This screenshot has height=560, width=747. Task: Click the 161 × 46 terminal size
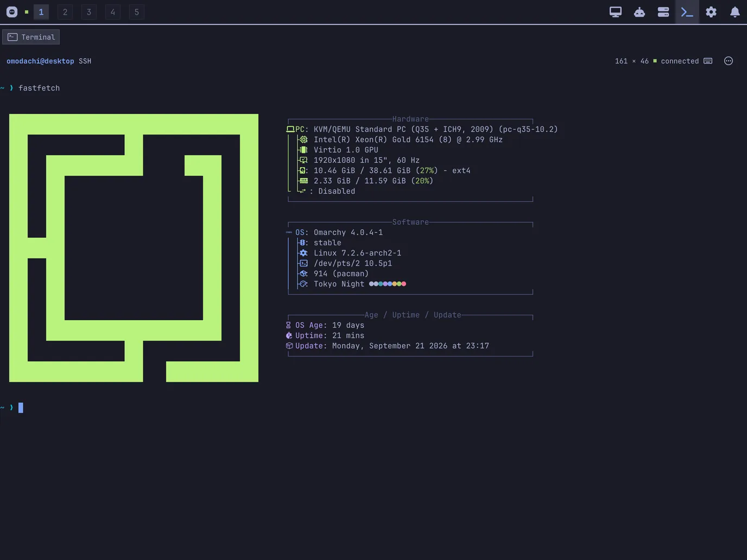632,61
